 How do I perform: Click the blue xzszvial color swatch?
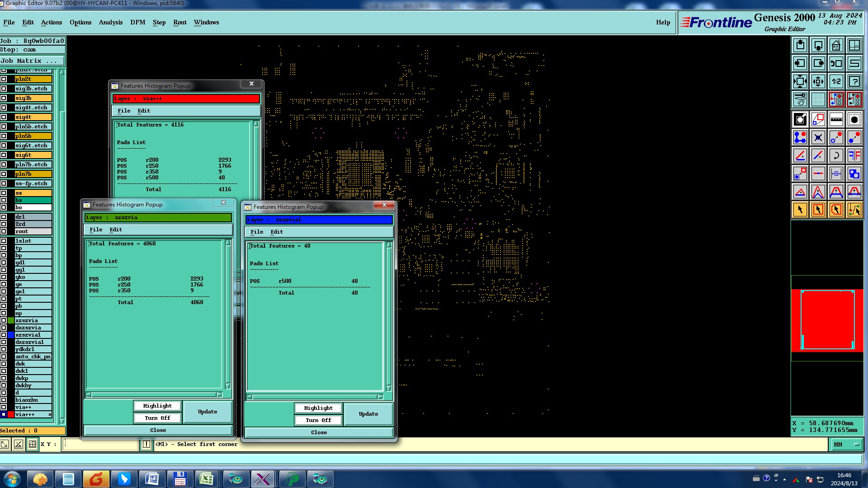pos(11,335)
